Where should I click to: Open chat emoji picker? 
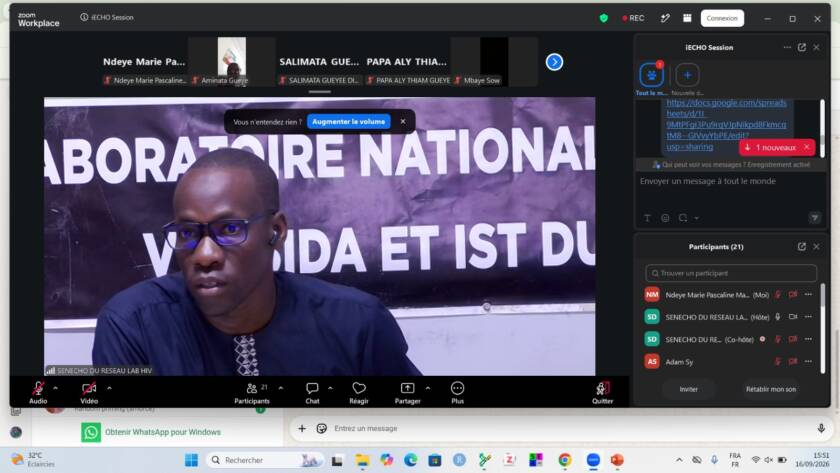pos(665,218)
